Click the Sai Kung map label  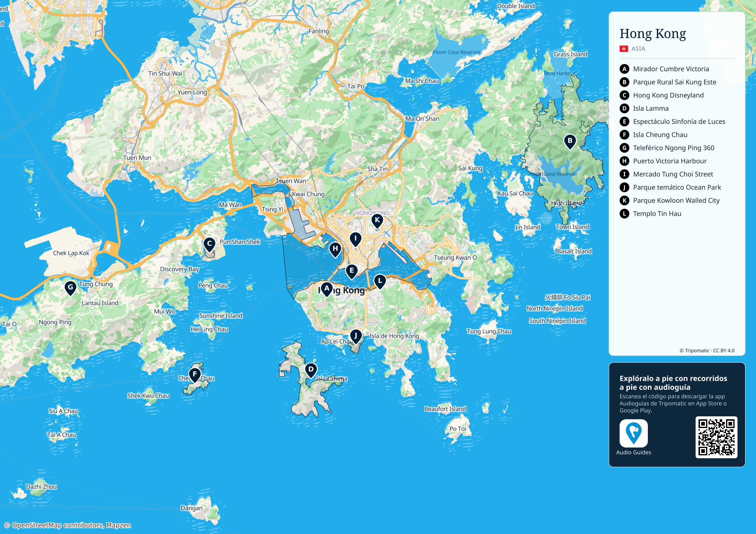coord(470,168)
